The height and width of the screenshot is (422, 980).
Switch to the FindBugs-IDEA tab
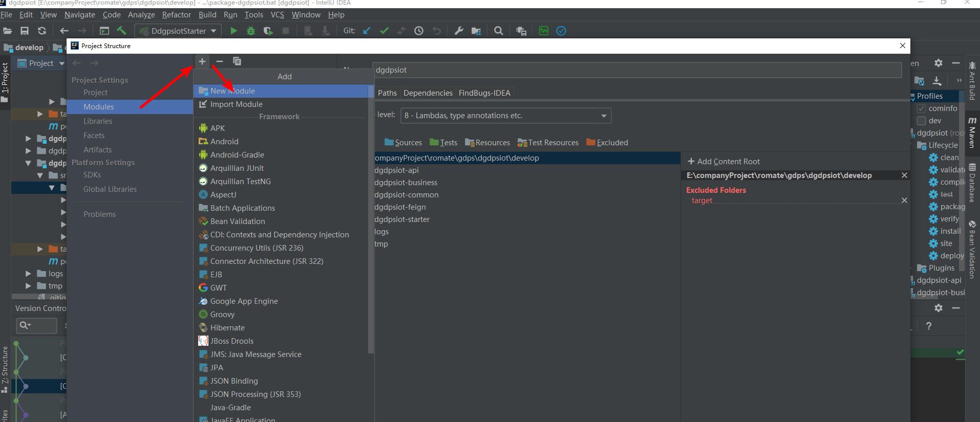[x=484, y=93]
